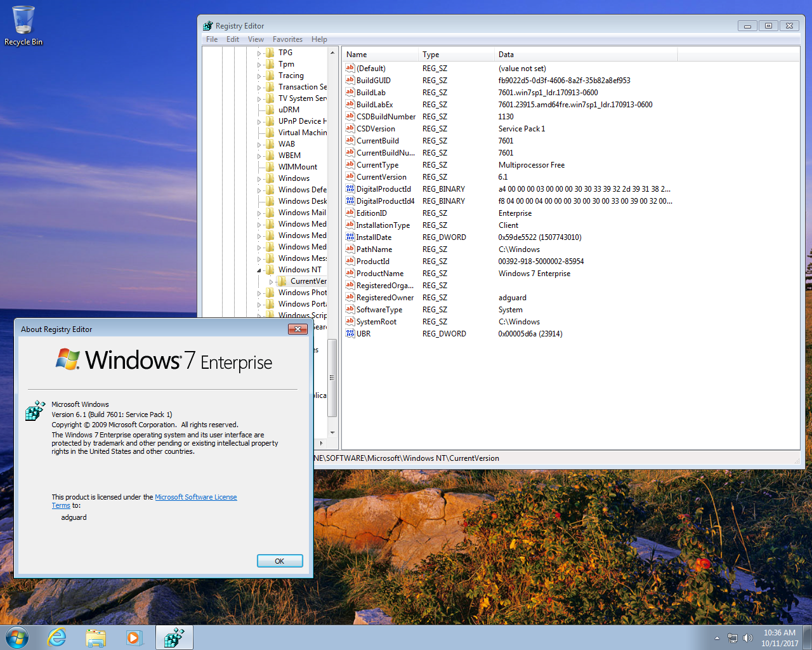The image size is (812, 650).
Task: Expand the TPG key in the tree
Action: [x=259, y=53]
